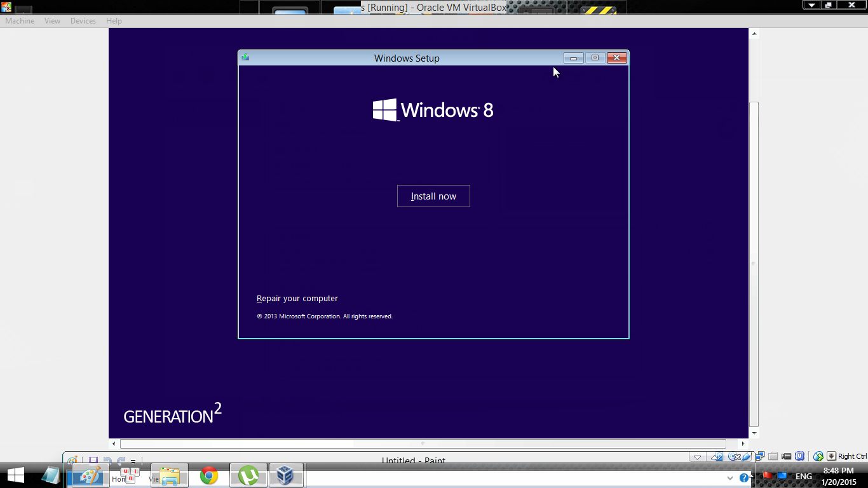Viewport: 868px width, 488px height.
Task: Open Google Chrome from the taskbar
Action: point(209,475)
